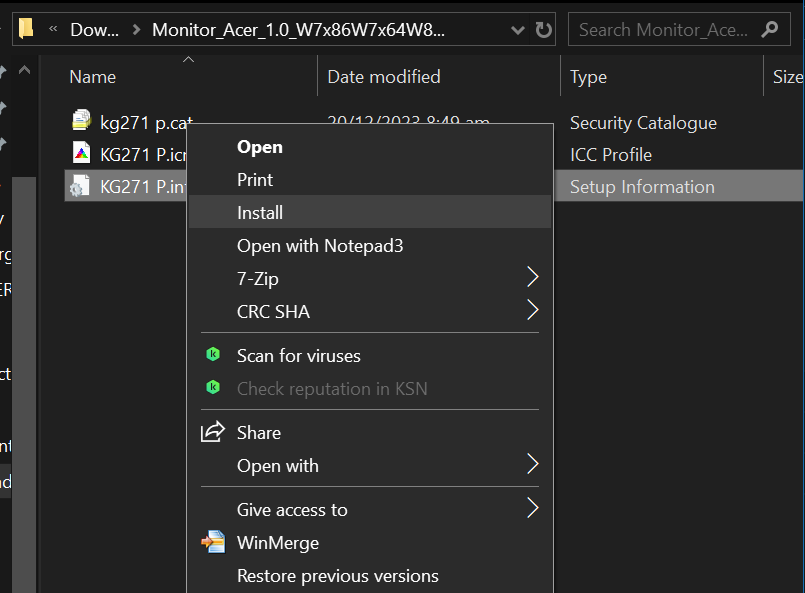Open the address bar history dropdown
This screenshot has height=593, width=805.
[x=516, y=29]
